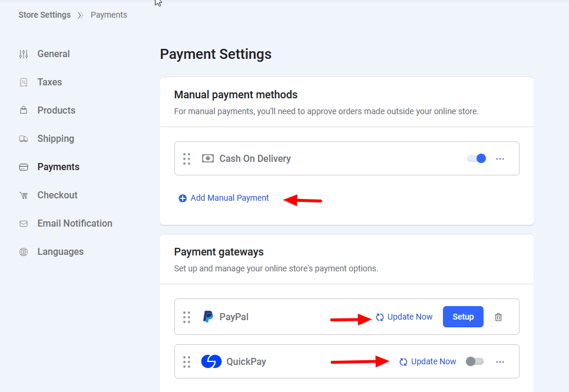Viewport: 569px width, 392px height.
Task: Grab the PayPal row drag handle
Action: pyautogui.click(x=187, y=317)
